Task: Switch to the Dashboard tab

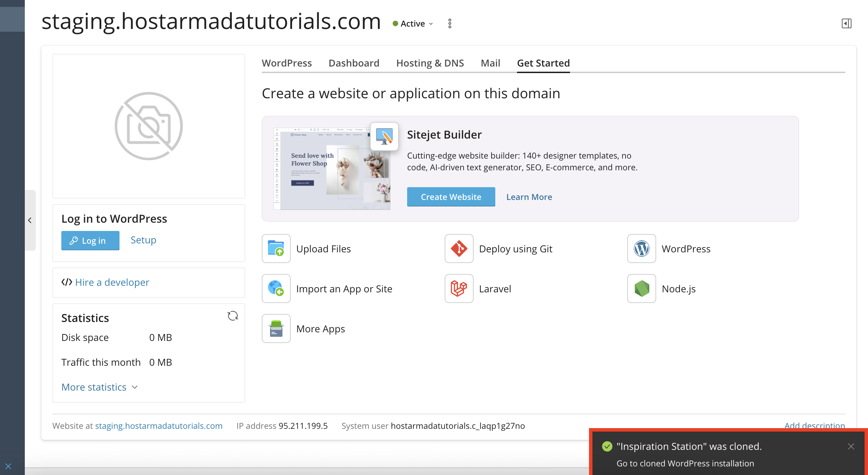Action: coord(354,63)
